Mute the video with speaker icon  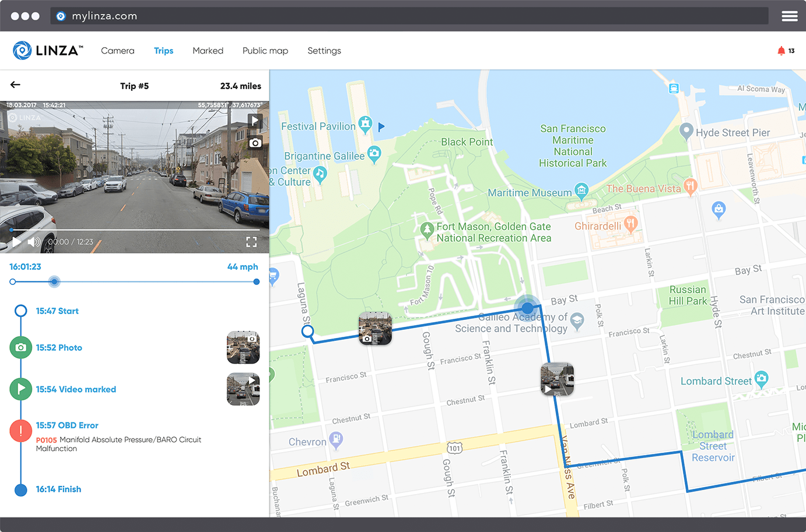(x=34, y=242)
